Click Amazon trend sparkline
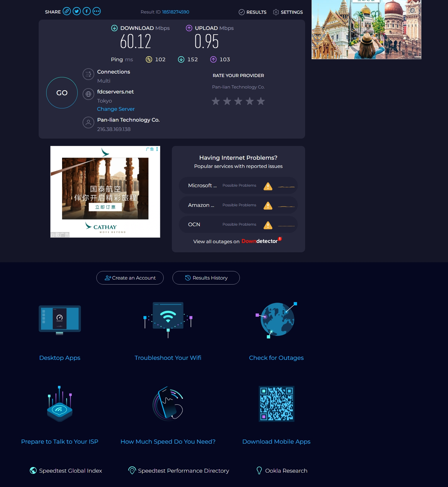 [x=286, y=206]
